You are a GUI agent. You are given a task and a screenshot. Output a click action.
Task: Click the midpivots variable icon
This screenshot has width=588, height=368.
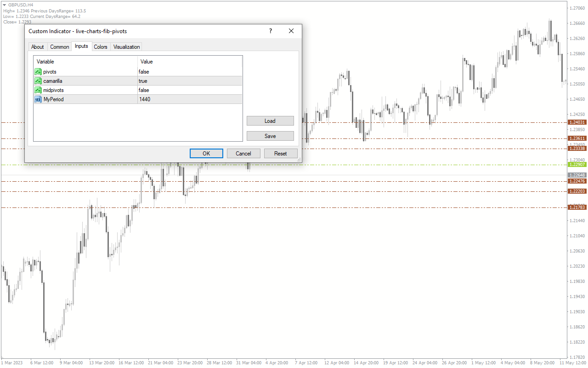point(38,90)
